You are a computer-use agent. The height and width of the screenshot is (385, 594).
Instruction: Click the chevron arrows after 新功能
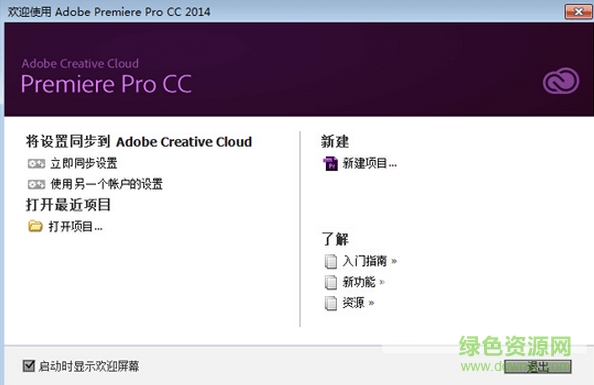[x=382, y=282]
